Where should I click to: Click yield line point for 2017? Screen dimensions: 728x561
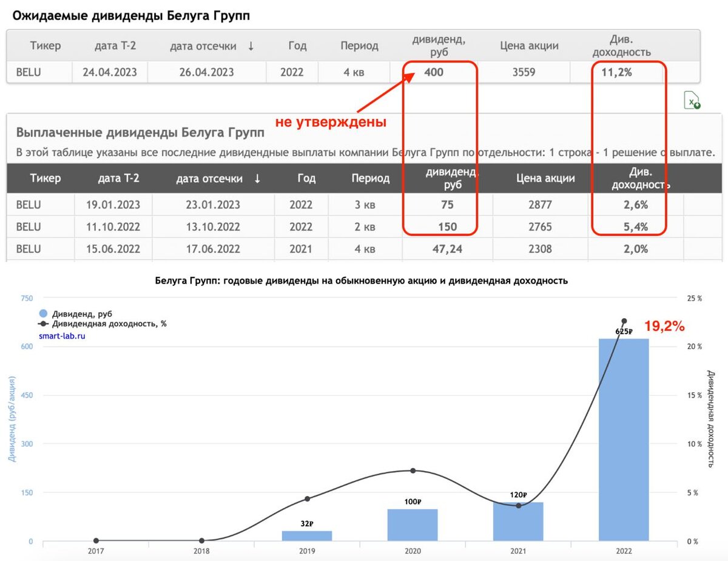tap(96, 541)
